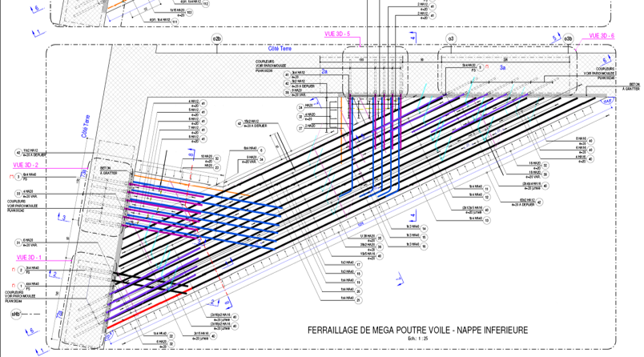Select the VUE 3D - 6 view label
The height and width of the screenshot is (357, 644).
click(601, 36)
